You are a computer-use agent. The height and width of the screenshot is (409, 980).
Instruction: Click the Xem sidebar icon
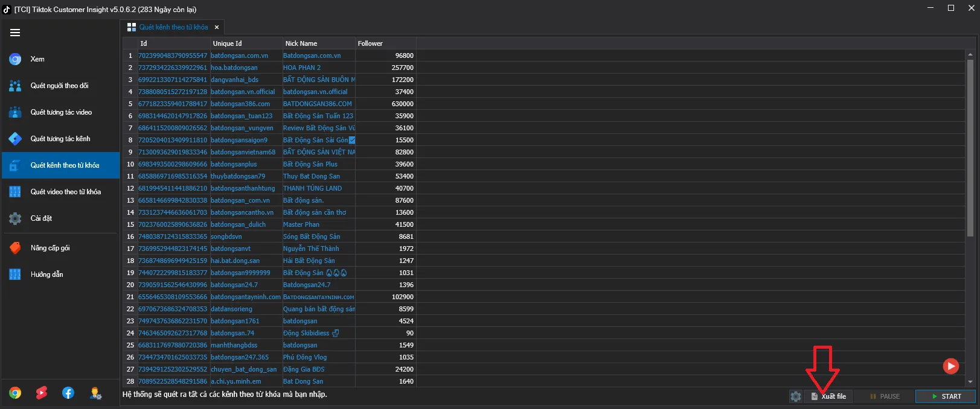(15, 59)
